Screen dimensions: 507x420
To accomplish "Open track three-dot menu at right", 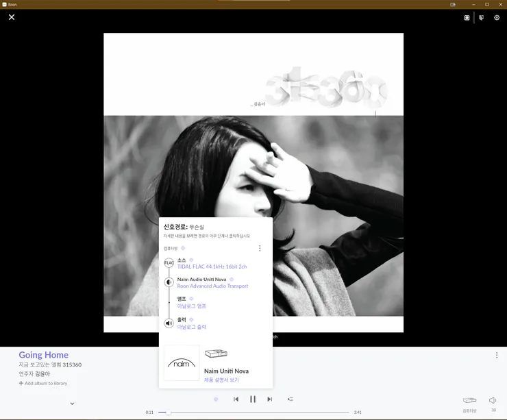I will pos(497,355).
